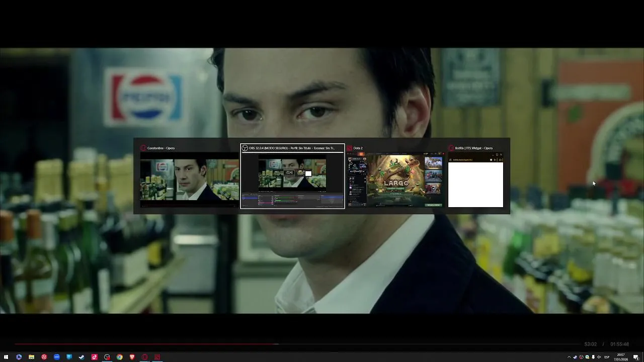The width and height of the screenshot is (644, 362).
Task: Open File Explorer from the taskbar
Action: point(31,357)
